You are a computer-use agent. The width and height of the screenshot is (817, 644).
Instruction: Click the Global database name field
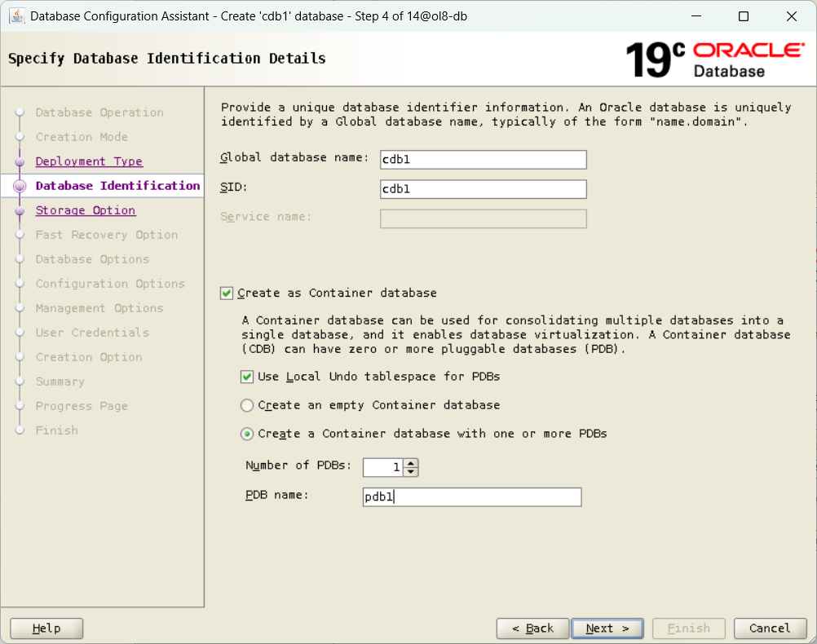pyautogui.click(x=483, y=160)
